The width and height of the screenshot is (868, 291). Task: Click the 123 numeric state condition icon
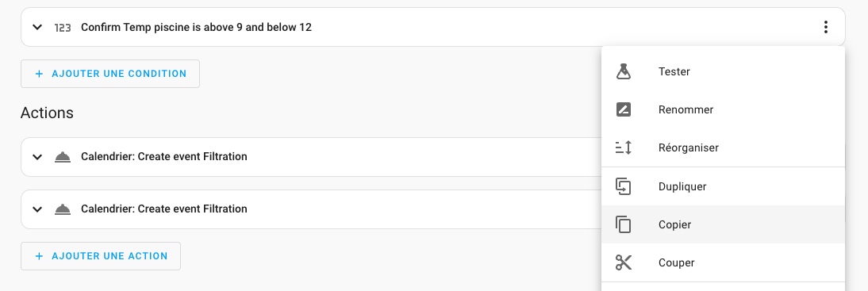point(63,27)
